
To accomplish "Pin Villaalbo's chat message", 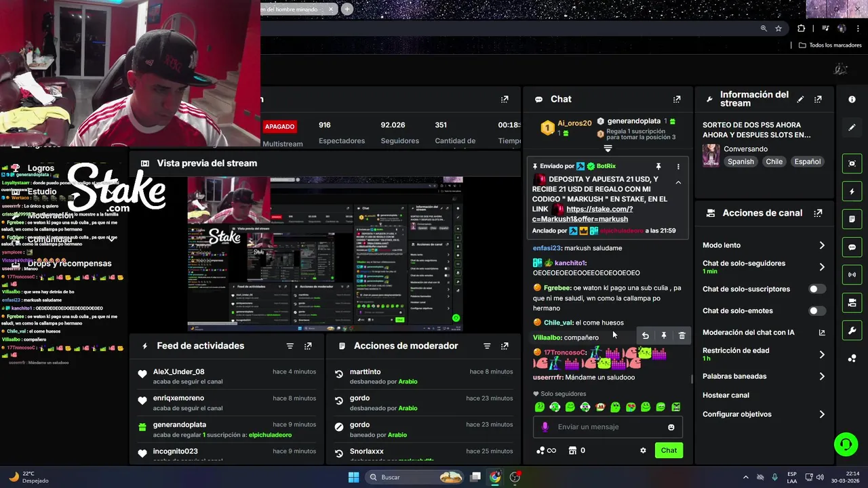I will click(x=663, y=335).
